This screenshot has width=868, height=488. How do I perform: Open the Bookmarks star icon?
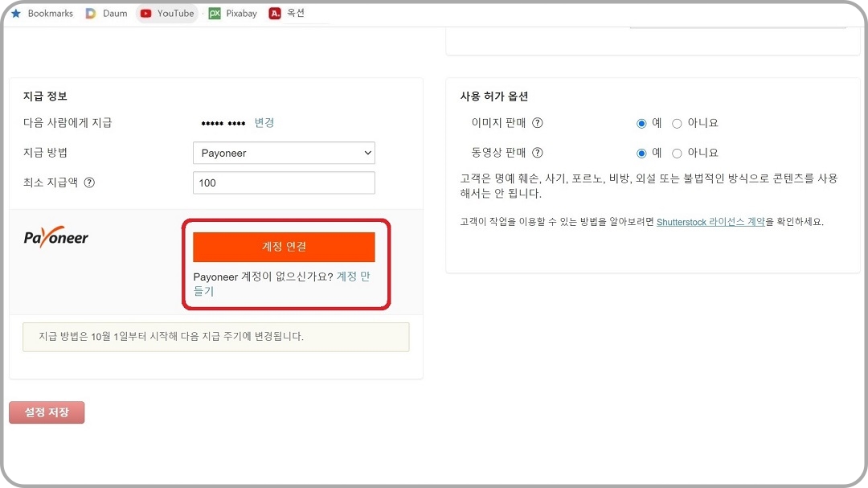click(16, 13)
